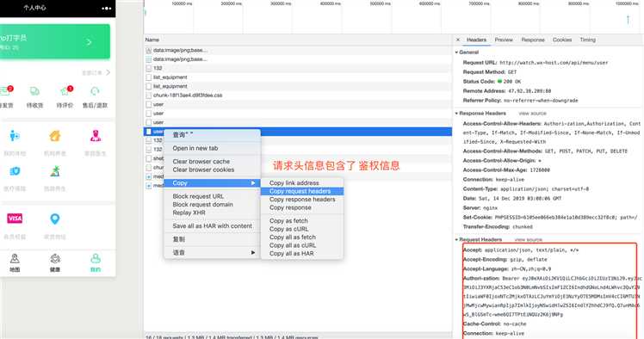Click the 500000 ms timeline marker

(380, 3)
